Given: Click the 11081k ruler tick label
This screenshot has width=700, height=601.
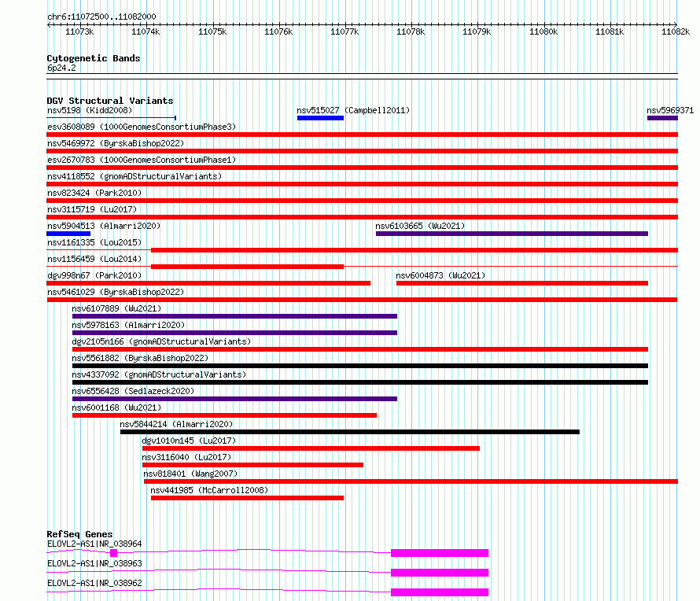Looking at the screenshot, I should point(610,31).
